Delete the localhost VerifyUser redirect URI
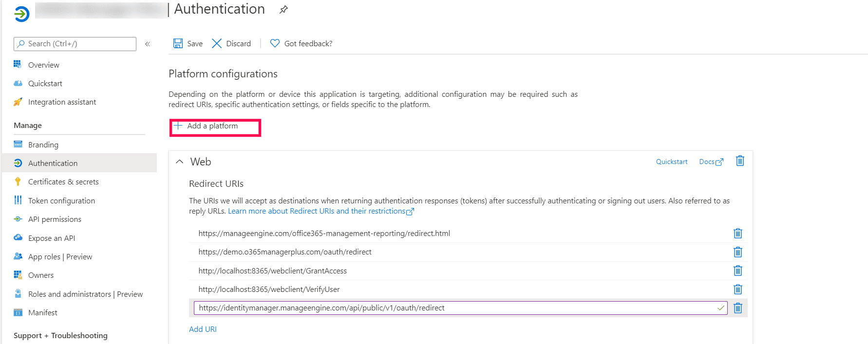The image size is (868, 344). tap(738, 290)
